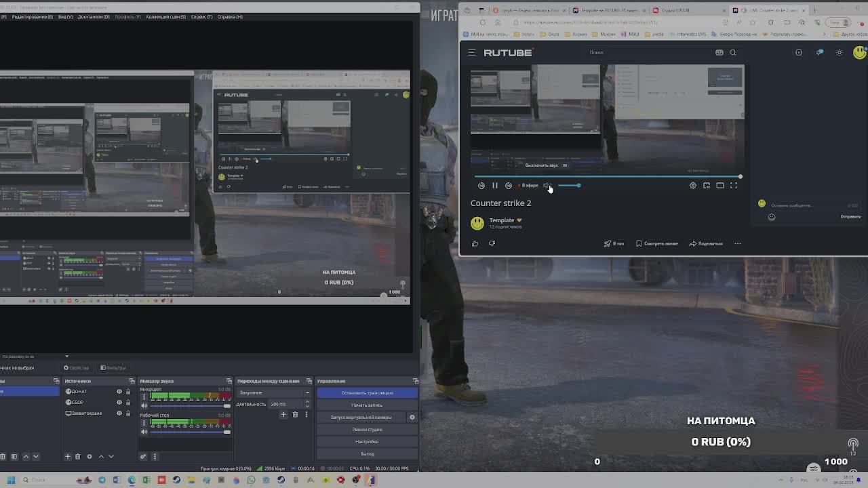The height and width of the screenshot is (488, 868).
Task: Toggle Rutube light/dark theme icon
Action: 840,52
